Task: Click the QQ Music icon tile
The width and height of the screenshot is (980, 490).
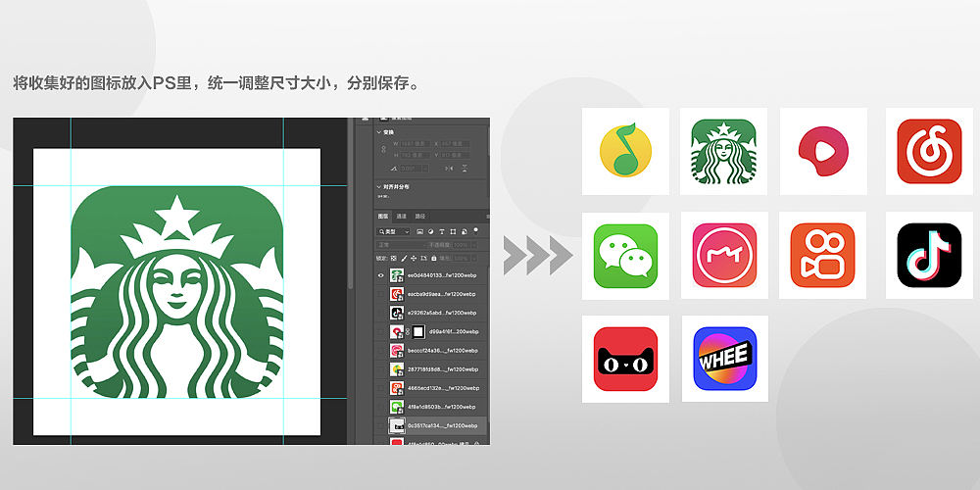Action: coord(625,151)
